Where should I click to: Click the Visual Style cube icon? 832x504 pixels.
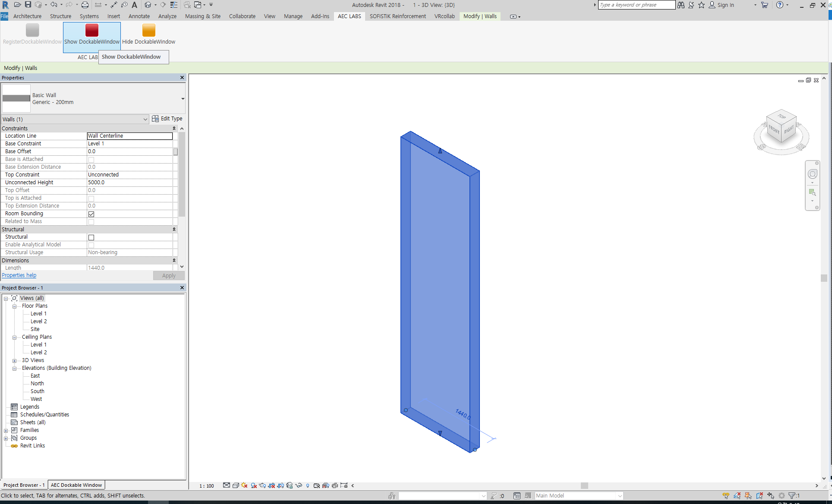pos(236,485)
